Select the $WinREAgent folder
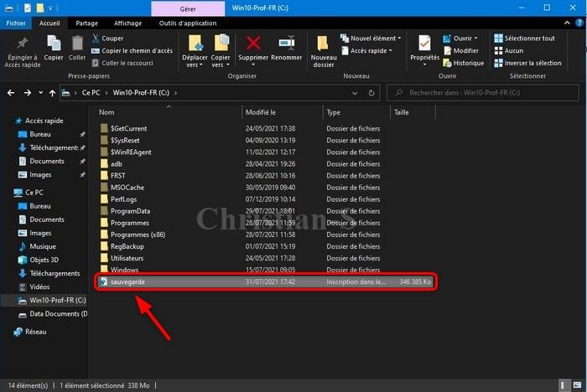 tap(131, 152)
